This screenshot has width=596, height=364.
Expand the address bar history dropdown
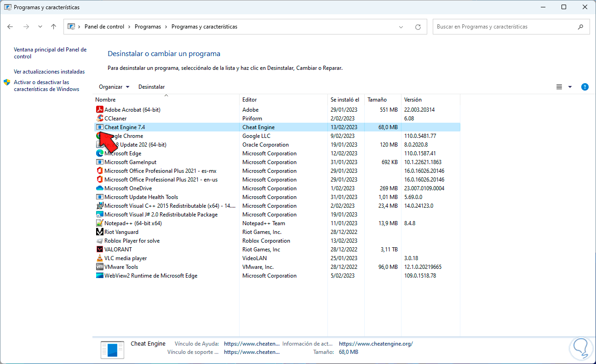point(401,27)
